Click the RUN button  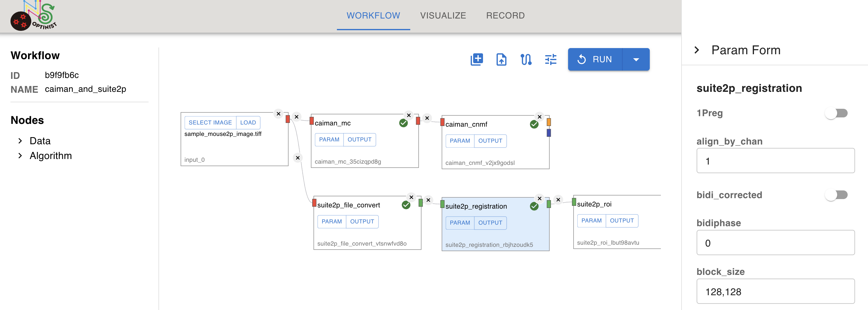pyautogui.click(x=595, y=60)
